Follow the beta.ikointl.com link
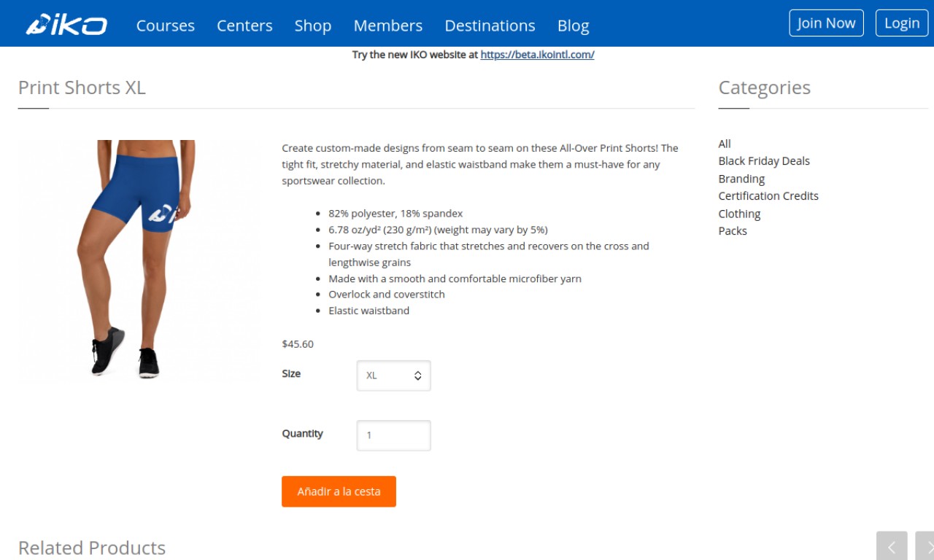Screen dimensions: 934x560 click(x=537, y=55)
